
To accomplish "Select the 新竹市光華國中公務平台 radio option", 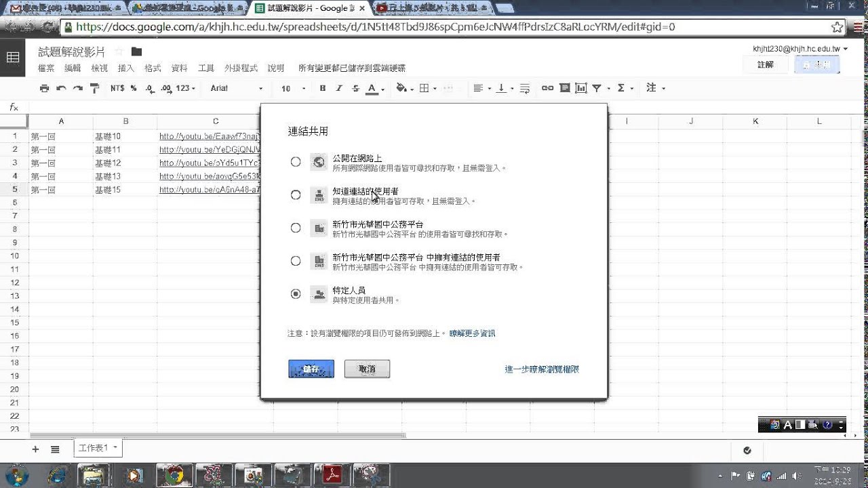I will click(x=296, y=228).
